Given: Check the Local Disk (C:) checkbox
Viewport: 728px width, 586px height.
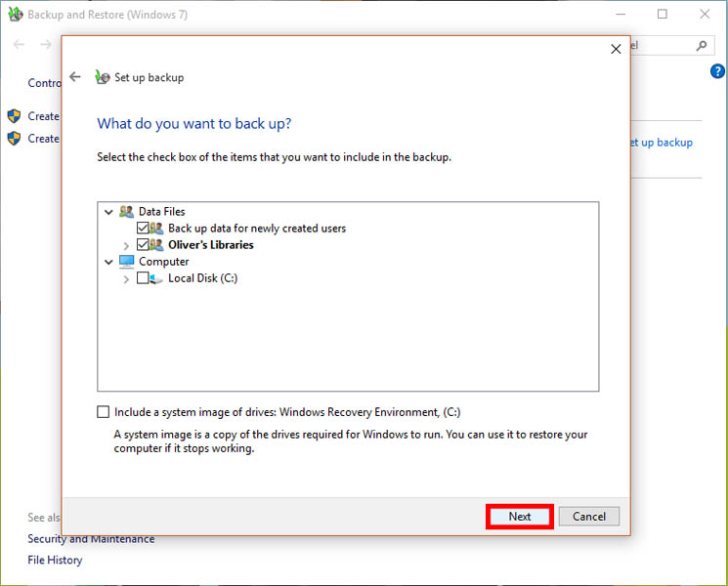Looking at the screenshot, I should (x=143, y=278).
